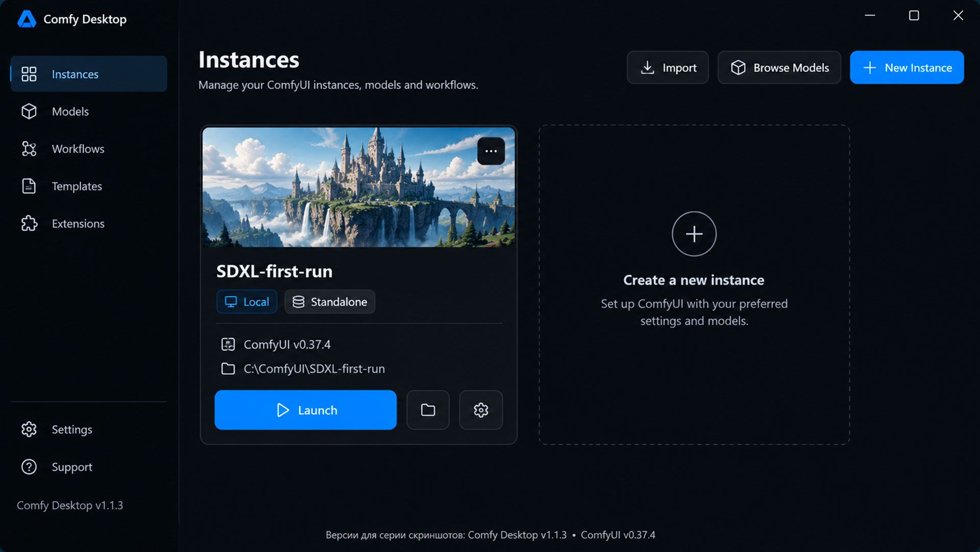Image resolution: width=980 pixels, height=552 pixels.
Task: Click the Support question mark icon
Action: (x=29, y=467)
